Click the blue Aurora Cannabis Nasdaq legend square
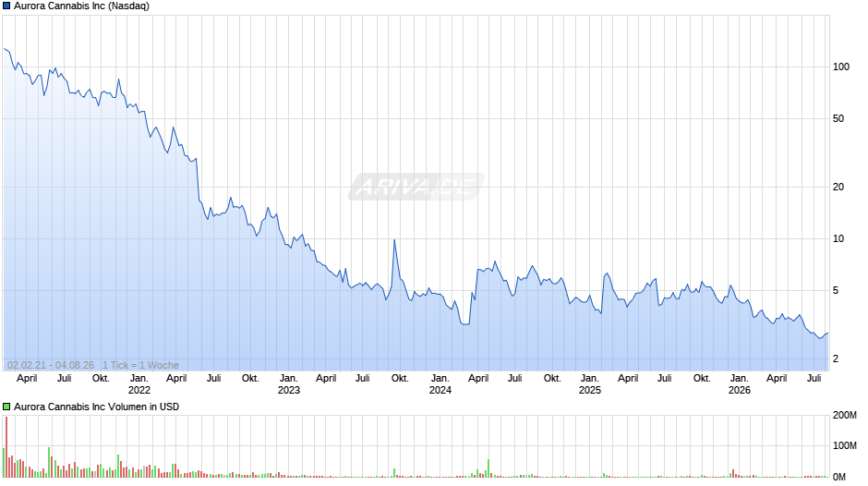 (6, 6)
